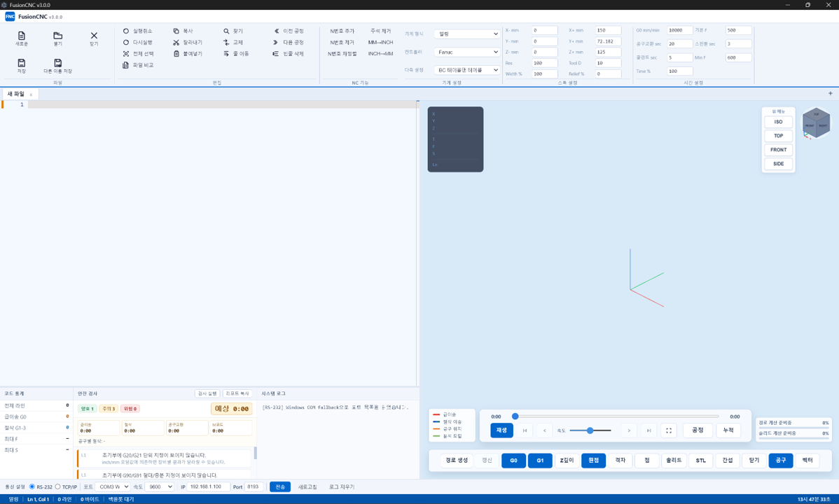Select ISO view
Screen dimensions: 839x504
pyautogui.click(x=778, y=122)
